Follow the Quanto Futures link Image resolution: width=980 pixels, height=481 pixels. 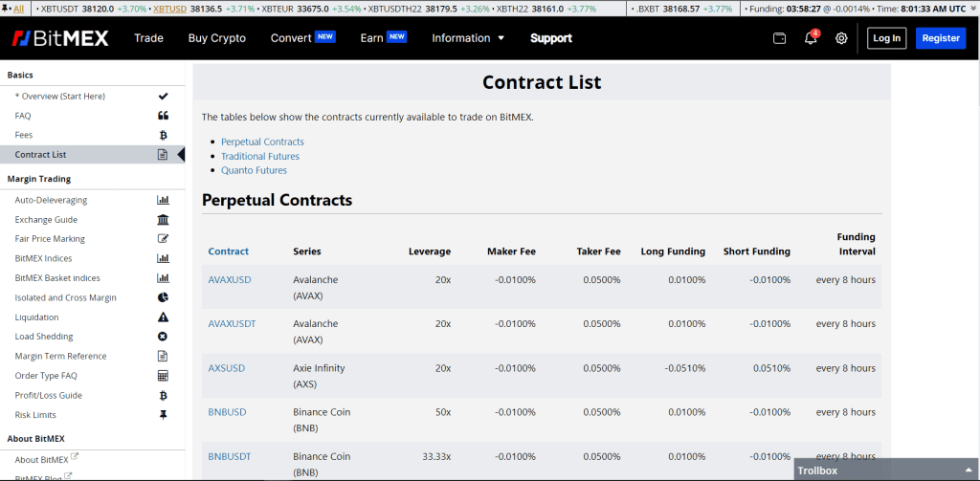click(254, 170)
